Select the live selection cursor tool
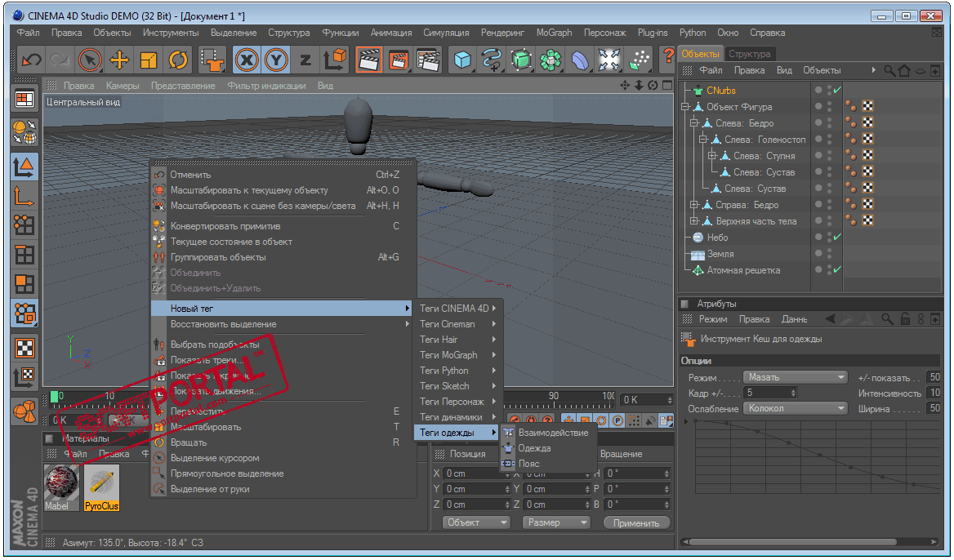The width and height of the screenshot is (954, 560). 90,60
